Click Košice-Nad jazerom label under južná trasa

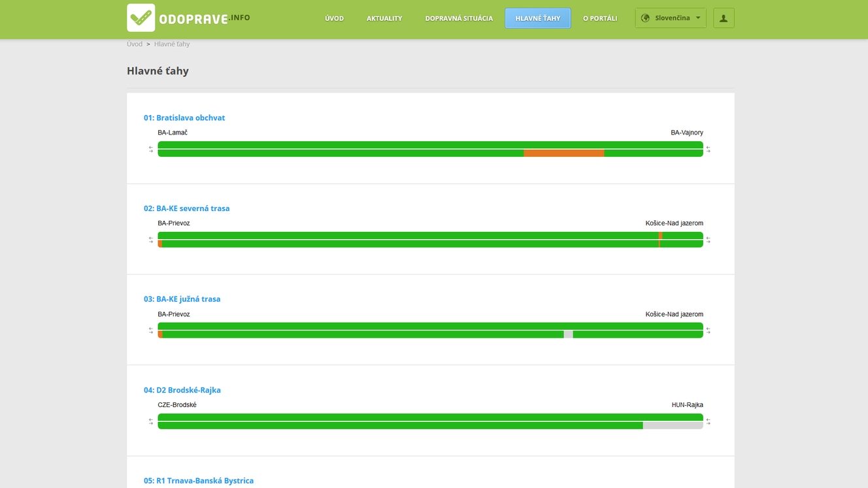coord(675,314)
